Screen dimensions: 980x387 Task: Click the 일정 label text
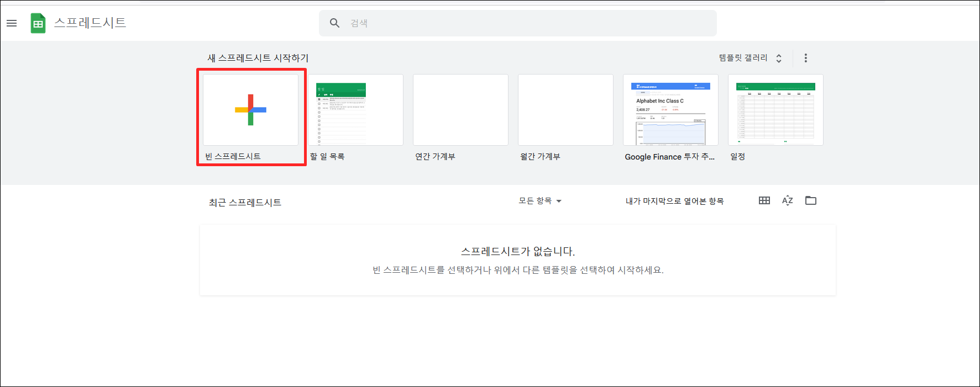coord(738,156)
